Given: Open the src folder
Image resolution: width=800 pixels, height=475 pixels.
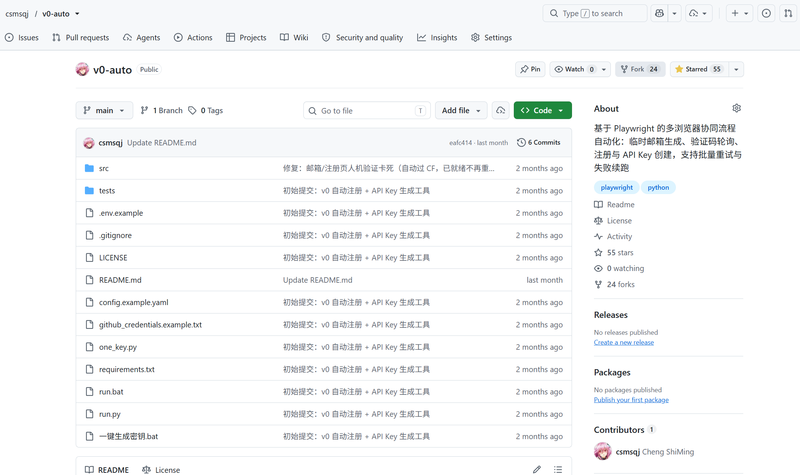Looking at the screenshot, I should [x=104, y=168].
